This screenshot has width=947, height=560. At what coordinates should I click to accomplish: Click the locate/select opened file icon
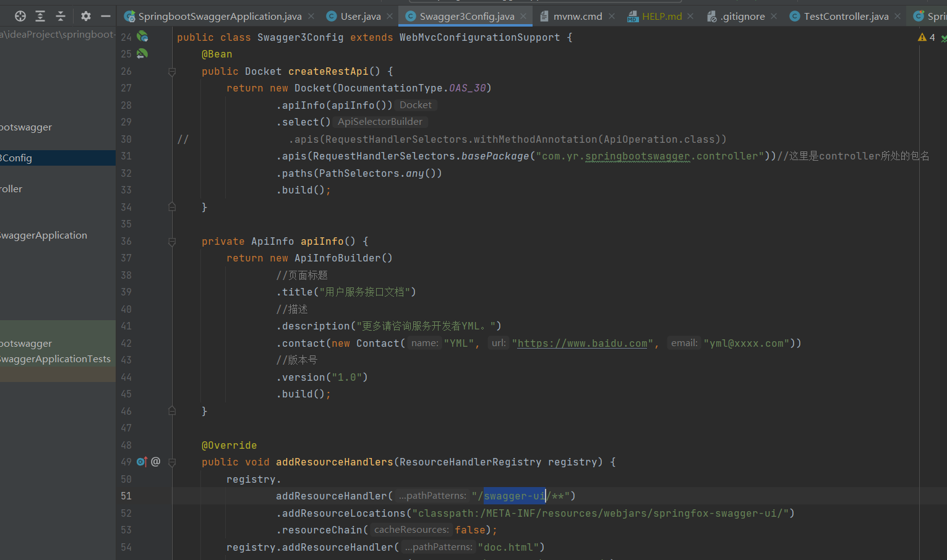click(x=20, y=16)
